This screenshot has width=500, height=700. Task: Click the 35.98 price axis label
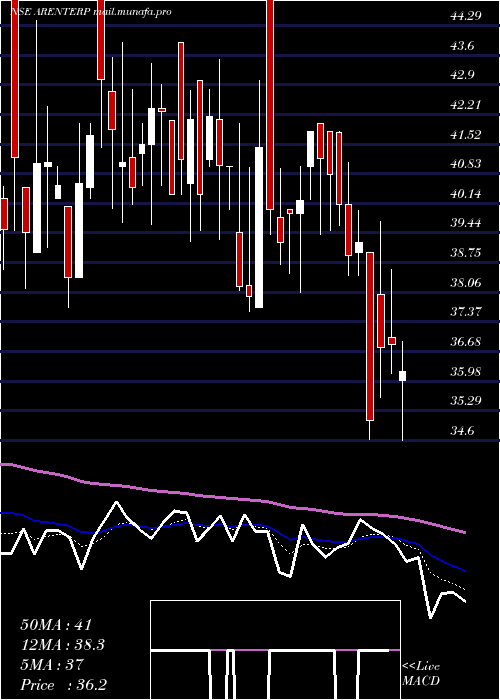click(x=466, y=371)
